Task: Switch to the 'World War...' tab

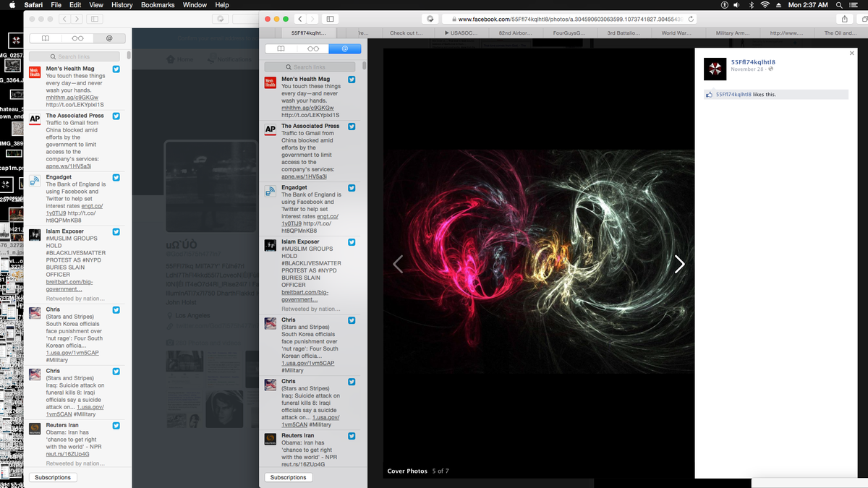Action: point(676,33)
